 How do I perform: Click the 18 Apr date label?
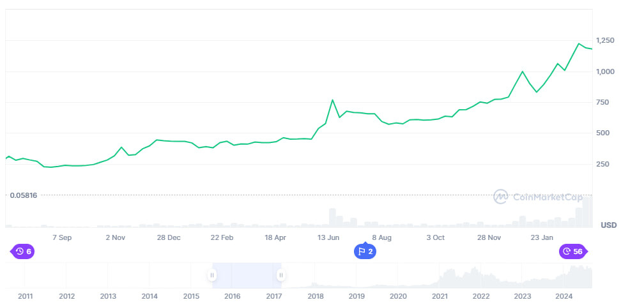275,237
